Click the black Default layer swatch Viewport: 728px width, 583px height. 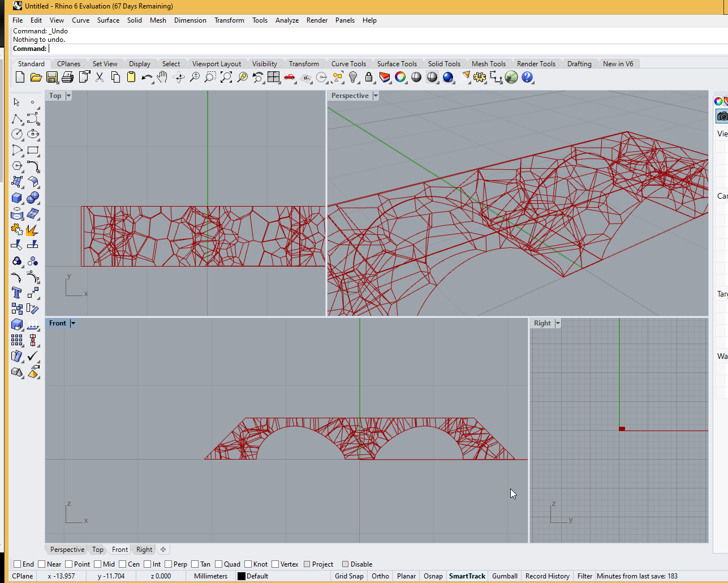[242, 576]
